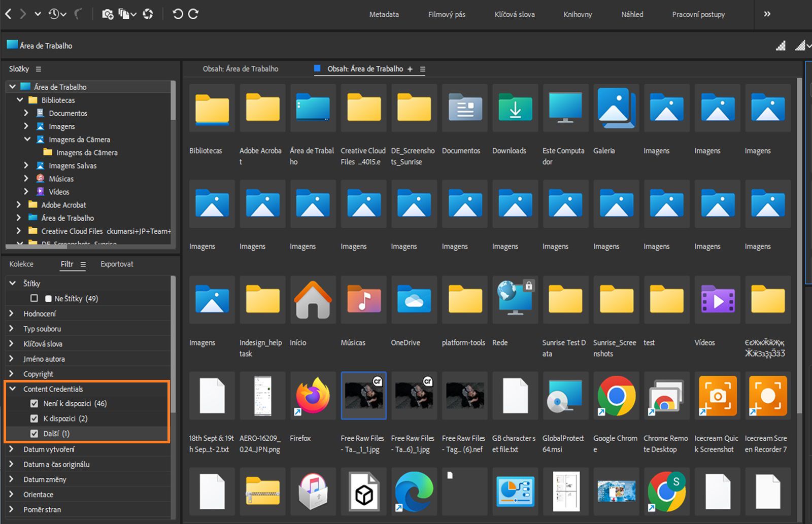
Task: Select the Icecream Quick Screenshot icon
Action: click(718, 396)
